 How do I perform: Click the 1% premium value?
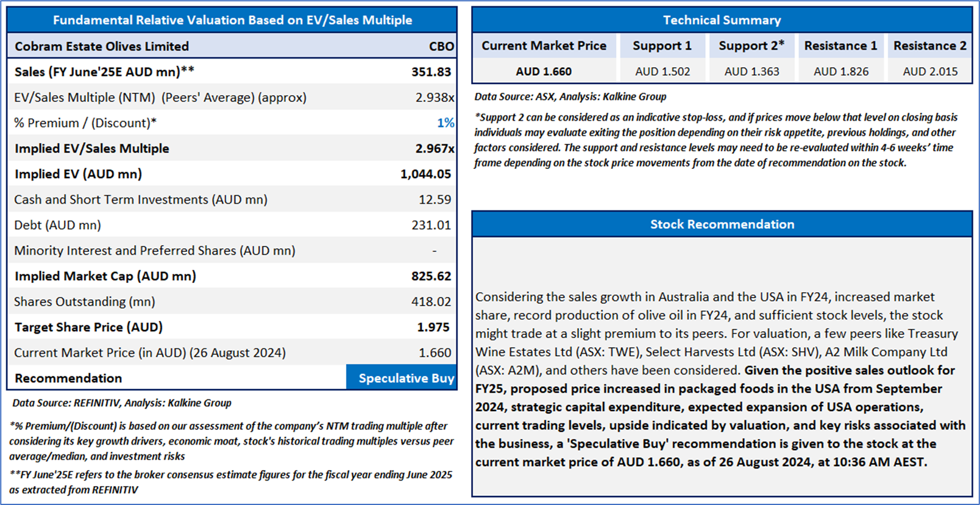point(446,123)
